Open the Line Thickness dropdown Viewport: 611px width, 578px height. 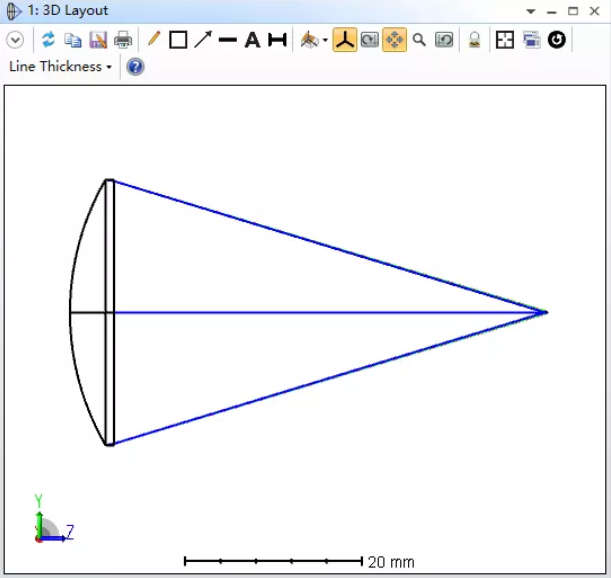tap(60, 67)
